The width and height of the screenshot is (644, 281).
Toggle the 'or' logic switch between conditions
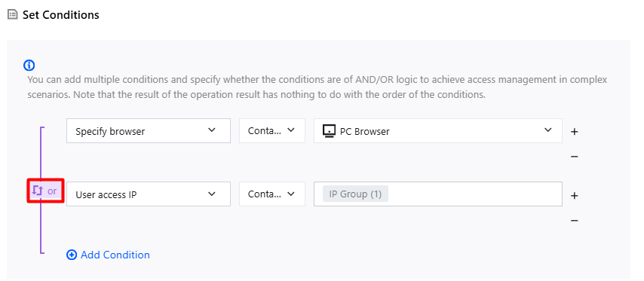click(45, 191)
